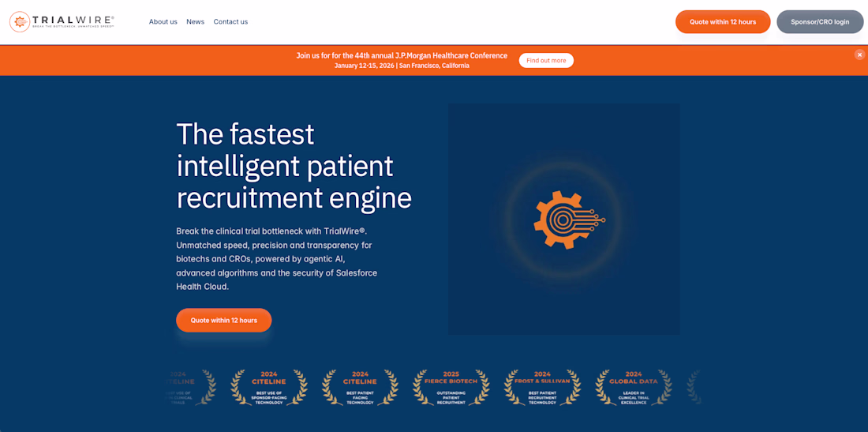This screenshot has width=868, height=432.
Task: Select 2024 Global Data award badge
Action: tap(634, 388)
